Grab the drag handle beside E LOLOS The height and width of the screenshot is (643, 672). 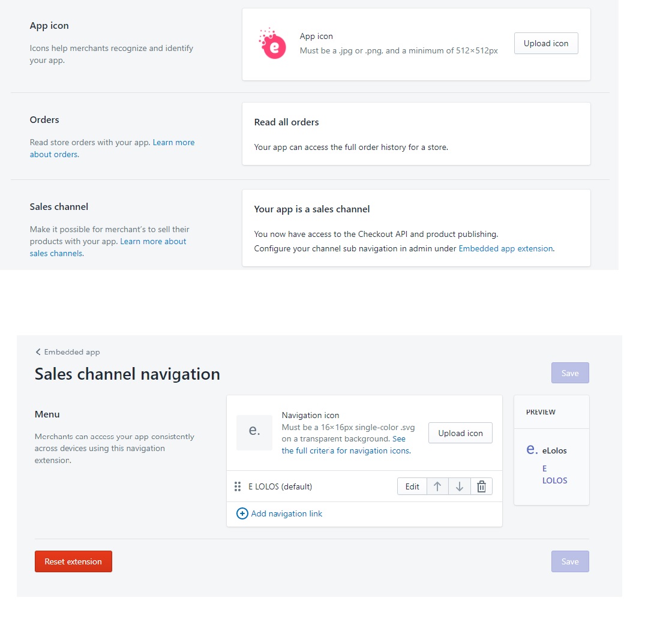[x=238, y=486]
